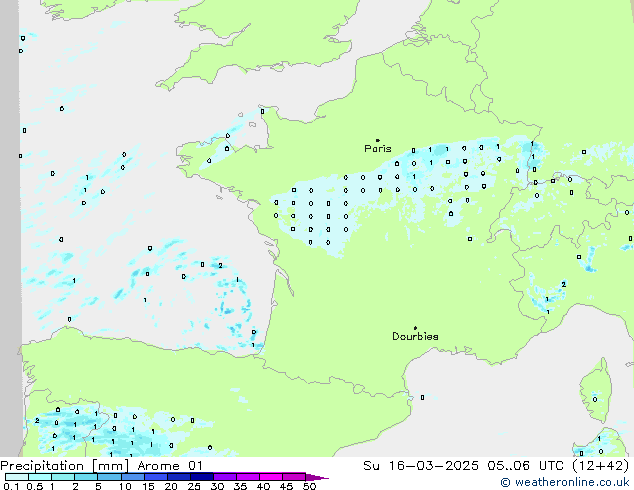Select the Dourbies location dot marker

click(x=415, y=328)
